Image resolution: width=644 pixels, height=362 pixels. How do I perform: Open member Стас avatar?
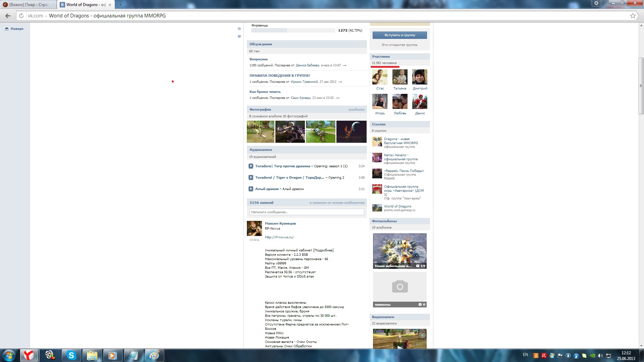tap(380, 77)
